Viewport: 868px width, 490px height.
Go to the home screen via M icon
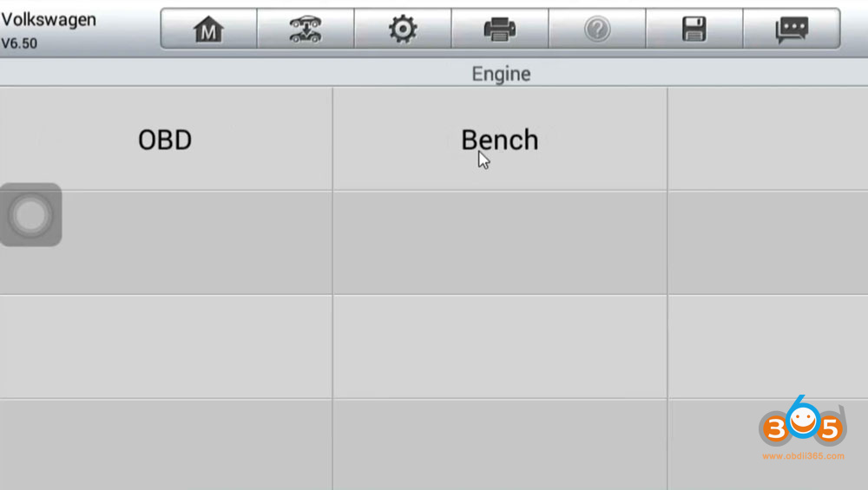click(208, 29)
